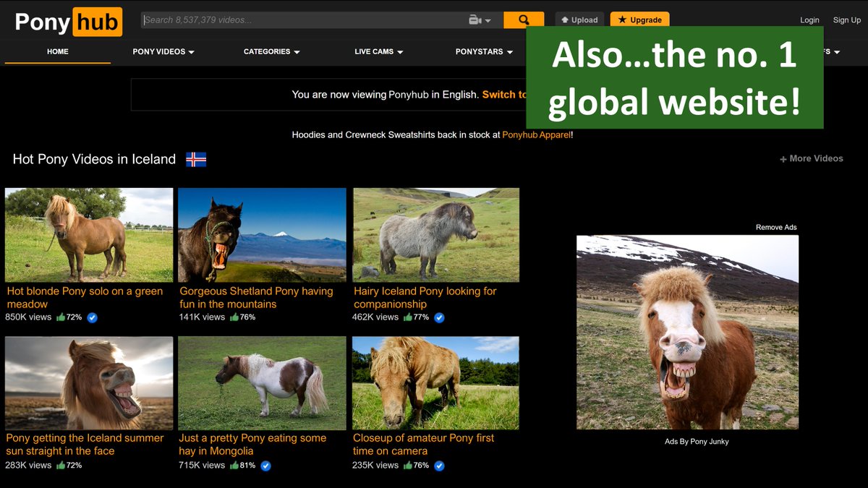Expand the LIVE CAMS dropdown
This screenshot has height=488, width=868.
tap(378, 51)
